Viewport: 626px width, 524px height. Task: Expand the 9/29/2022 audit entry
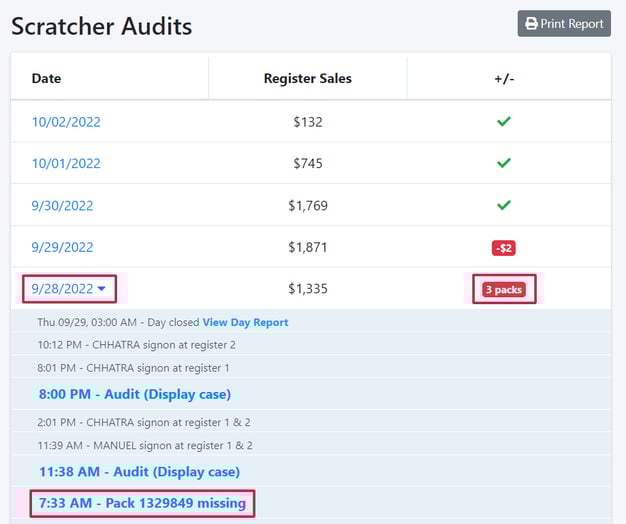point(62,247)
